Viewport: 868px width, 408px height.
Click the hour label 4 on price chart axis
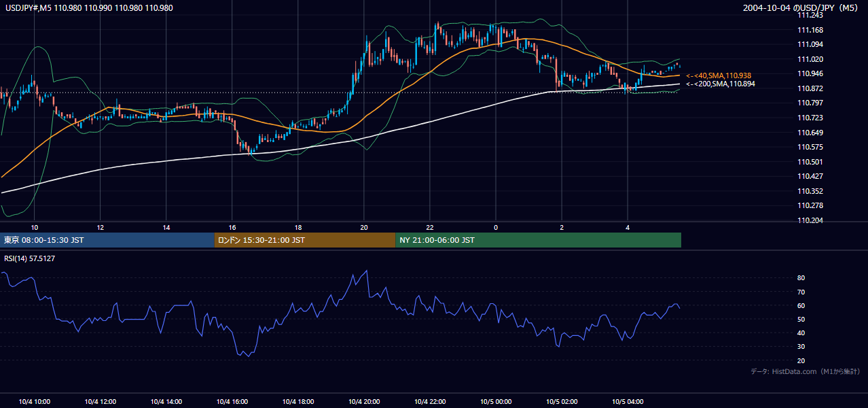(628, 227)
